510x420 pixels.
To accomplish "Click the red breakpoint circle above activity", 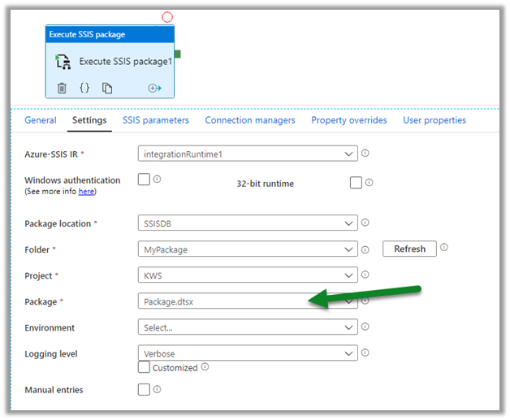I will [x=167, y=17].
